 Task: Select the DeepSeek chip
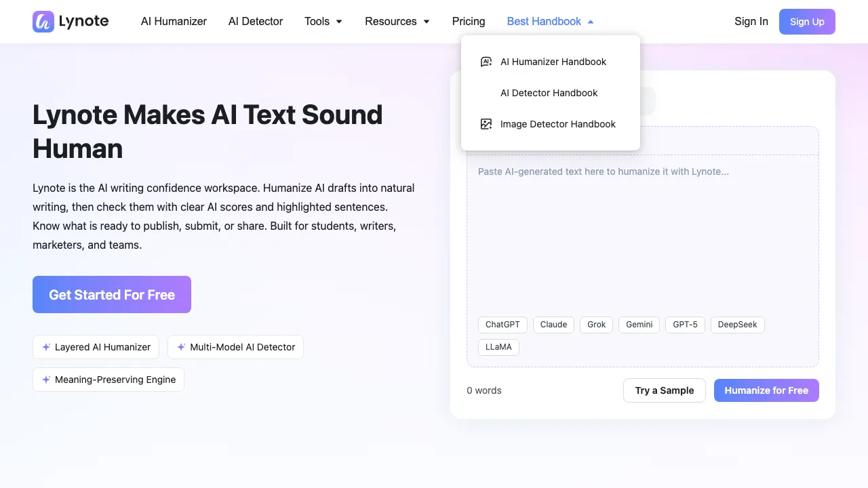[x=738, y=325]
